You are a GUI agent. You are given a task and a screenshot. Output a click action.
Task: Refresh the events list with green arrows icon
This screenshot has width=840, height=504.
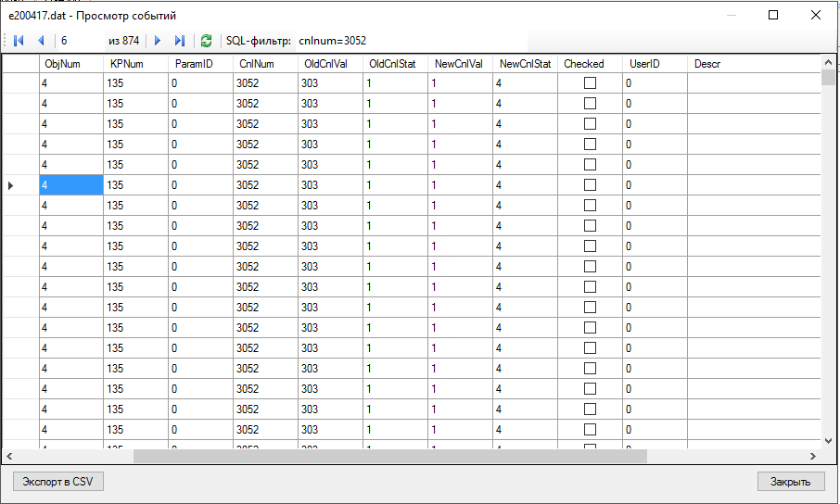[206, 41]
